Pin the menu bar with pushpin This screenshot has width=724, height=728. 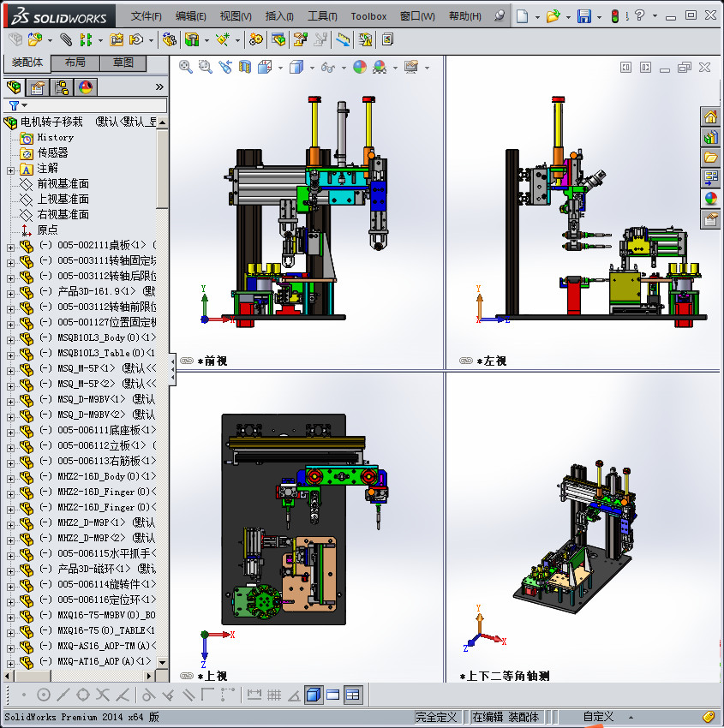[x=500, y=15]
